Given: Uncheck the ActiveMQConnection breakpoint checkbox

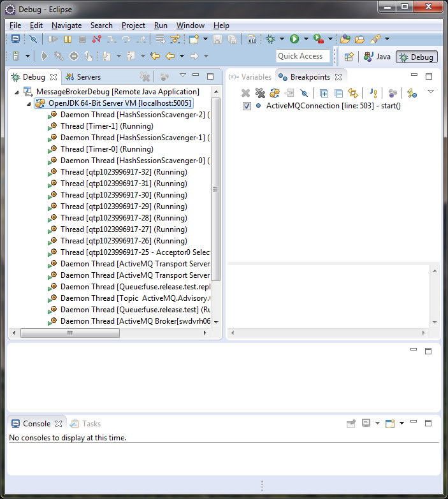Looking at the screenshot, I should click(x=247, y=106).
